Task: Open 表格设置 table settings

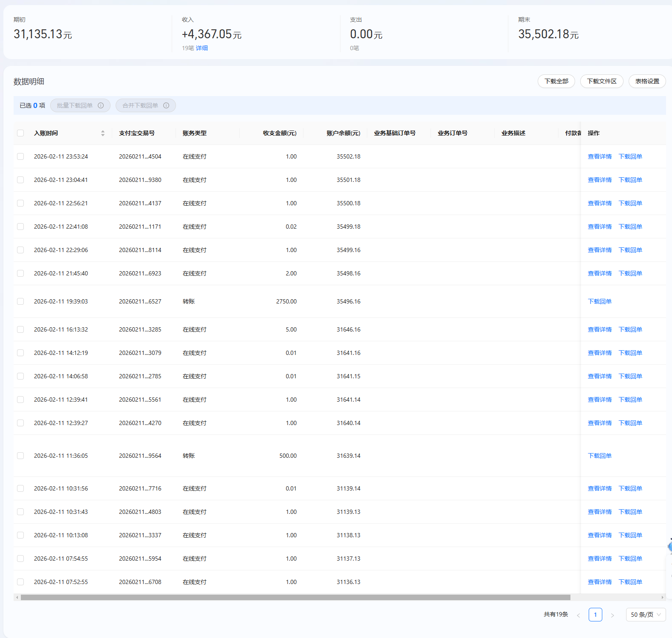Action: click(647, 81)
